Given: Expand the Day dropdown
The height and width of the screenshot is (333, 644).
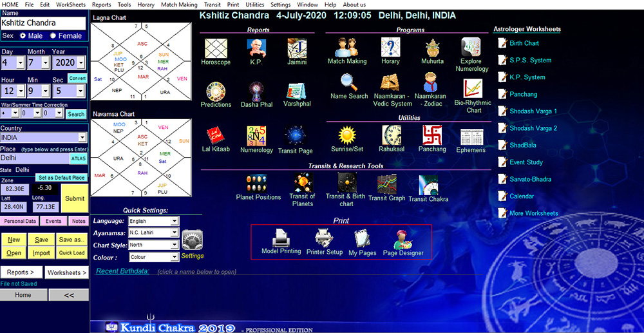Looking at the screenshot, I should 21,63.
